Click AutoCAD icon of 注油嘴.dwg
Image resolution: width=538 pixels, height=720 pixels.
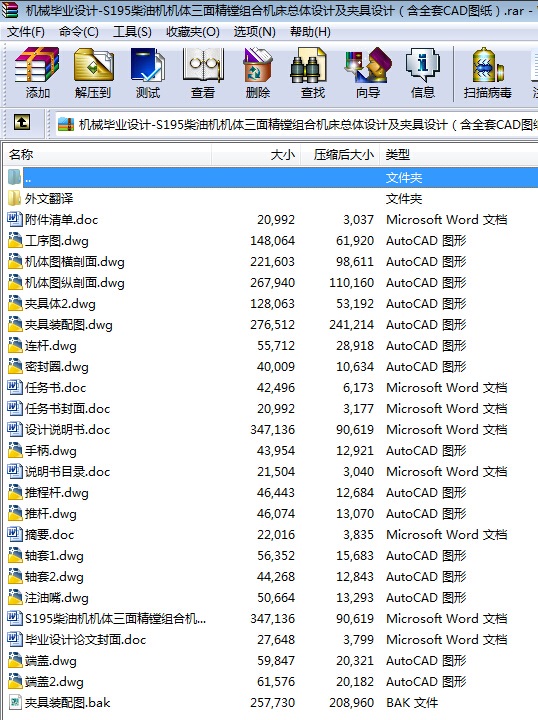[15, 596]
